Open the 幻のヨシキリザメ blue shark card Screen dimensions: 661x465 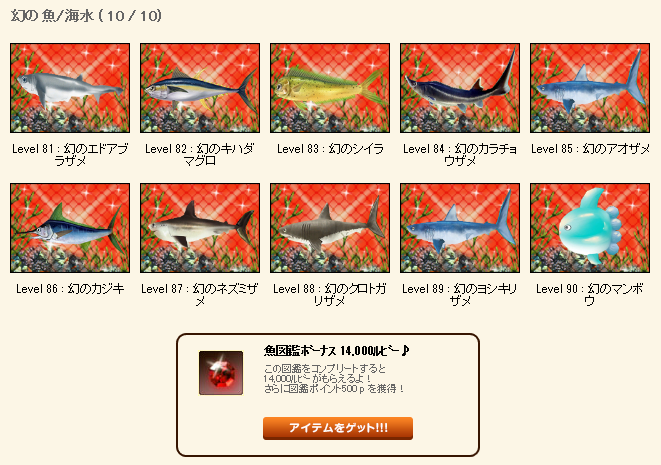point(460,228)
